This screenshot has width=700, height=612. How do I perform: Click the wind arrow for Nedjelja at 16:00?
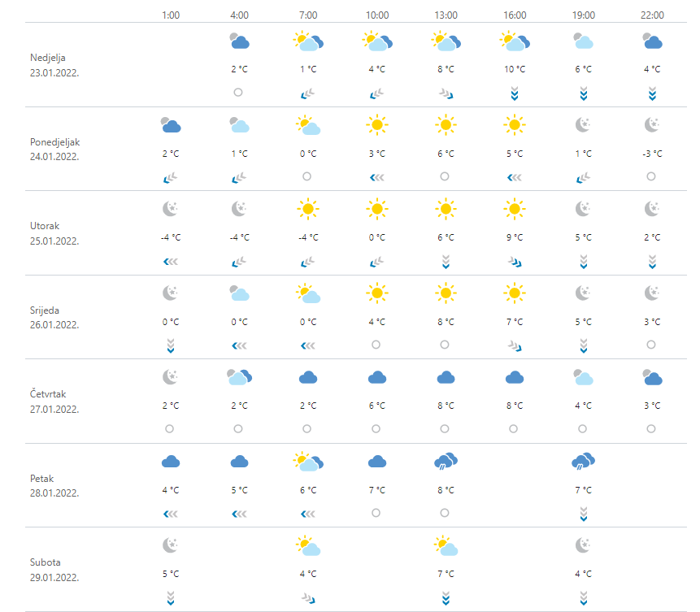(x=514, y=94)
